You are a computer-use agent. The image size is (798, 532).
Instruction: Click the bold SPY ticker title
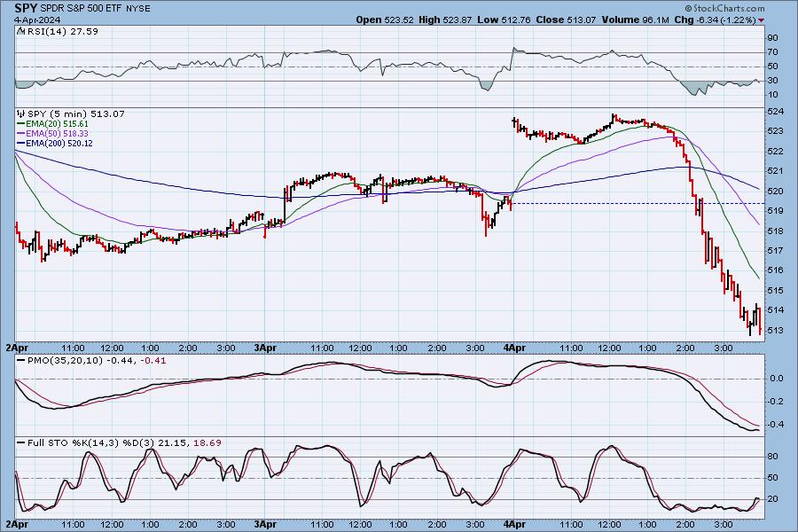(26, 8)
